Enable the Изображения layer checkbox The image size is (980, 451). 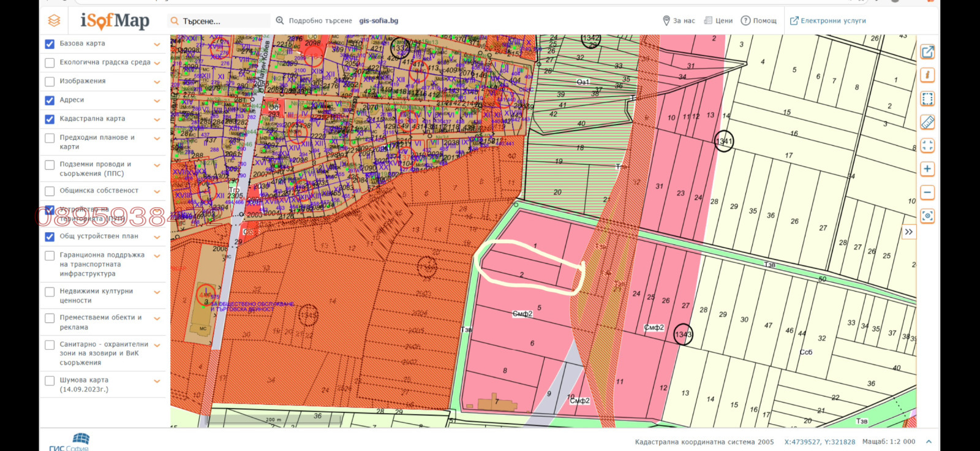point(50,81)
